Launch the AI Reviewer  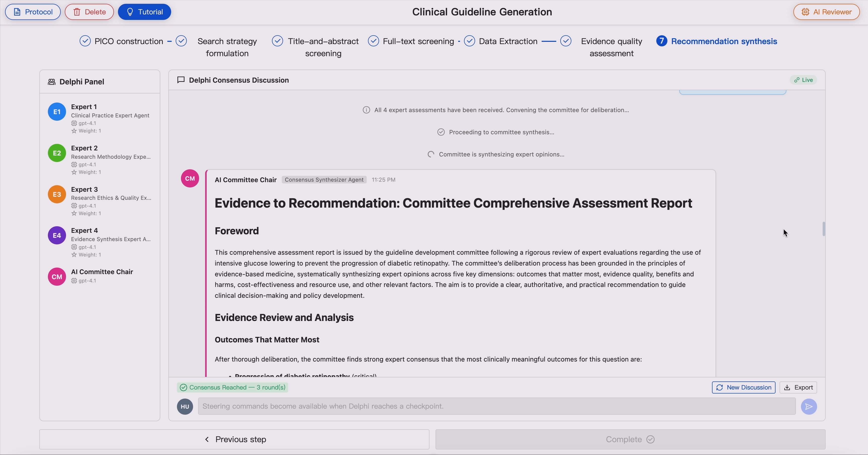click(x=827, y=12)
